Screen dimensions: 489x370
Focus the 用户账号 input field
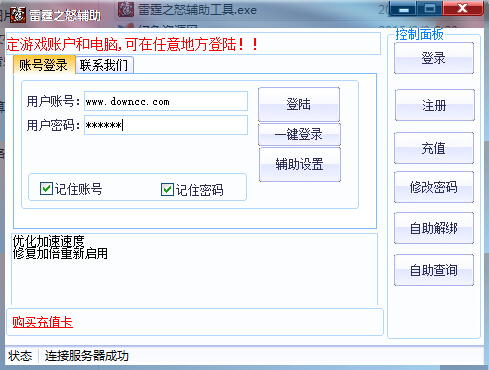coord(166,101)
